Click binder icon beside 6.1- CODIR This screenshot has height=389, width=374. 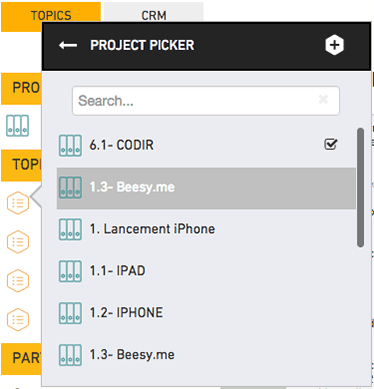tap(70, 146)
